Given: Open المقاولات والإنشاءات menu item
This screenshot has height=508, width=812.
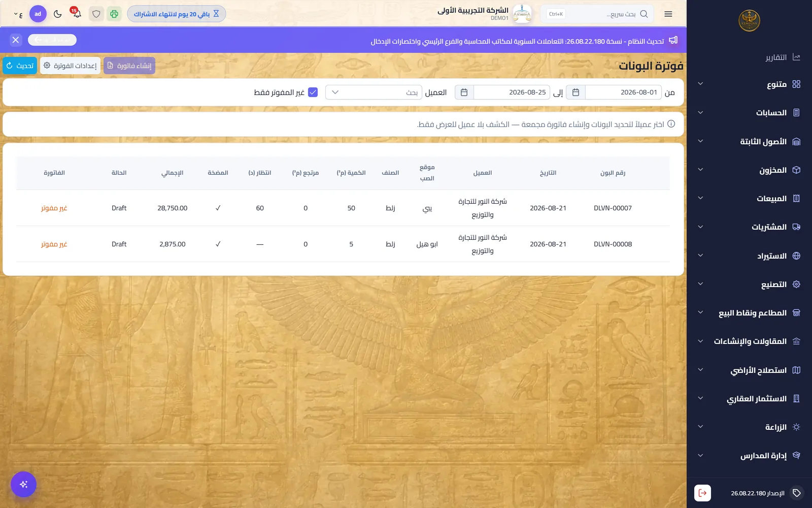Looking at the screenshot, I should (x=750, y=341).
